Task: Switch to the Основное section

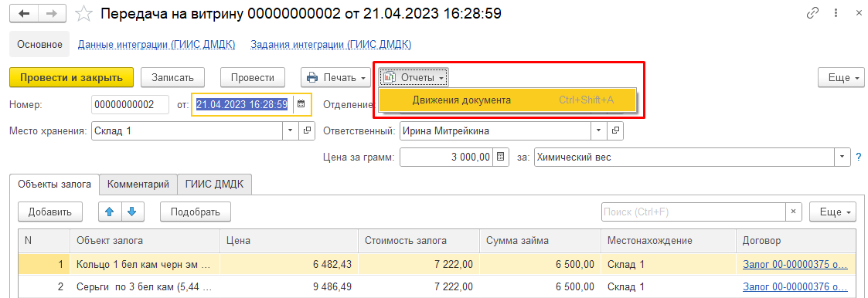Action: pyautogui.click(x=40, y=45)
